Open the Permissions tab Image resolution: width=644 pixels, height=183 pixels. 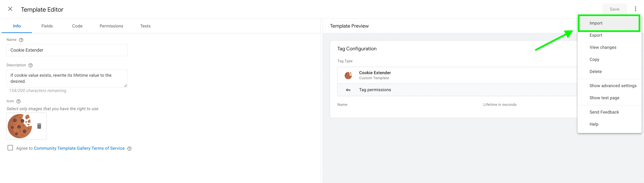click(x=111, y=26)
